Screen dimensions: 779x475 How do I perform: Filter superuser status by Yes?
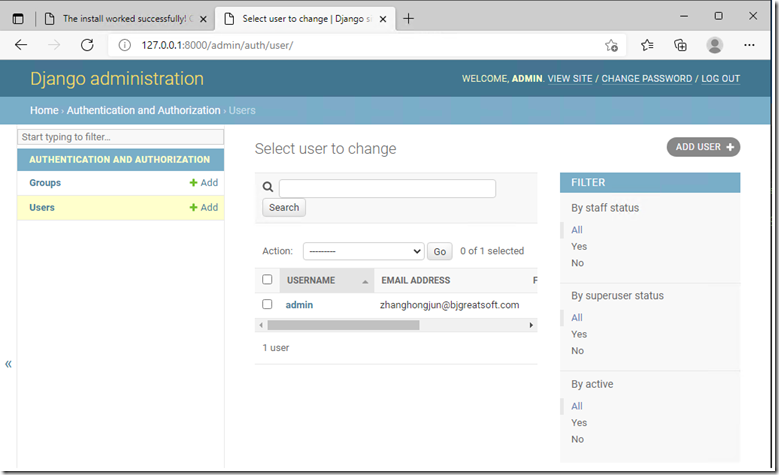[579, 334]
